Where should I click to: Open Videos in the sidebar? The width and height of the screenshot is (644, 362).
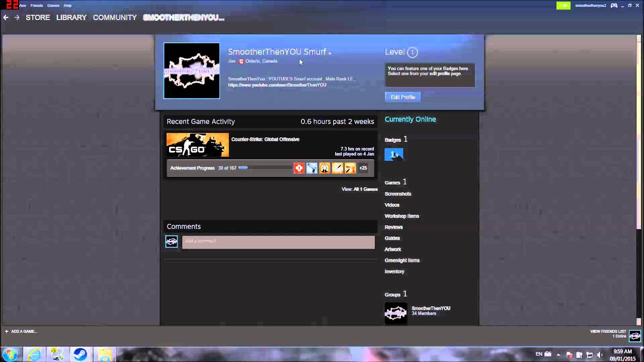(392, 205)
